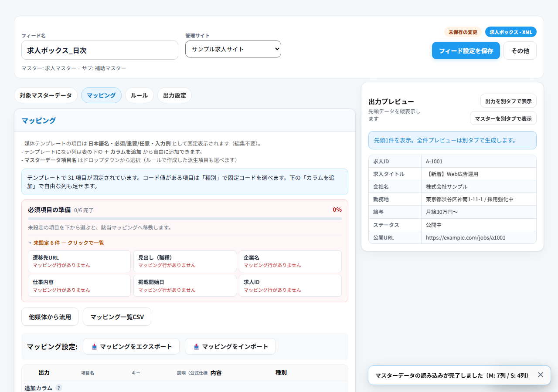
Task: Click 他媒体から流用 button
Action: 50,317
